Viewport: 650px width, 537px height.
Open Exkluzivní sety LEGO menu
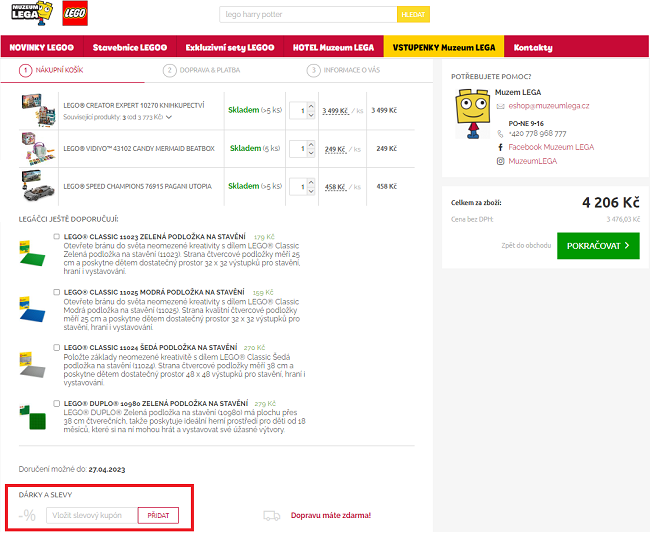[x=230, y=47]
